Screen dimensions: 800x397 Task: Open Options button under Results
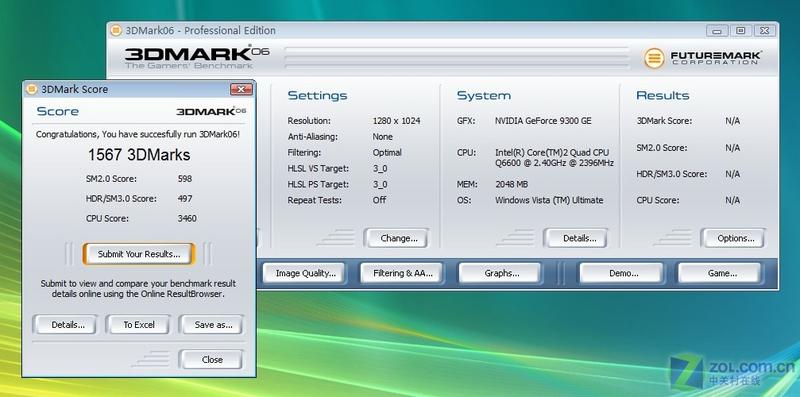(733, 238)
